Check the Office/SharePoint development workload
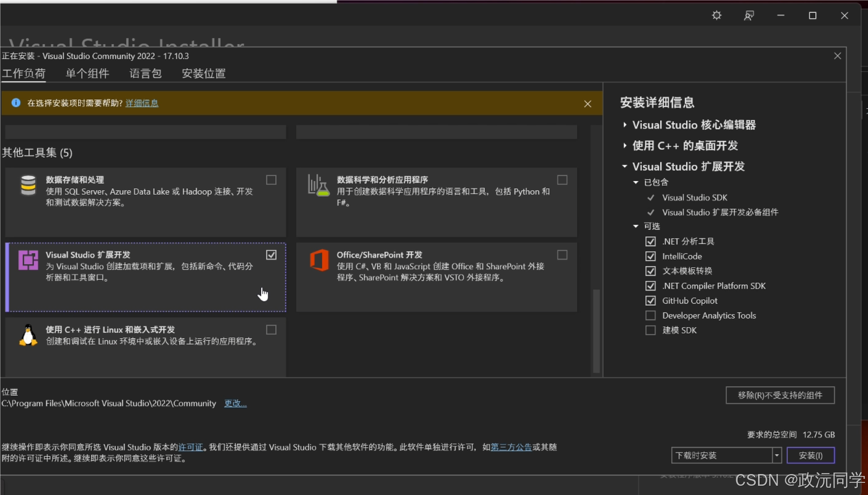The width and height of the screenshot is (868, 495). (562, 255)
